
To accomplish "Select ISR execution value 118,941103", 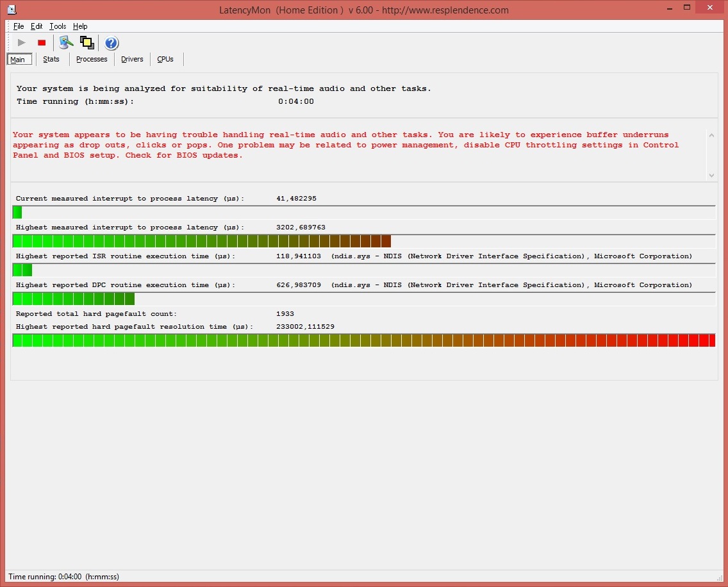I will coord(299,256).
